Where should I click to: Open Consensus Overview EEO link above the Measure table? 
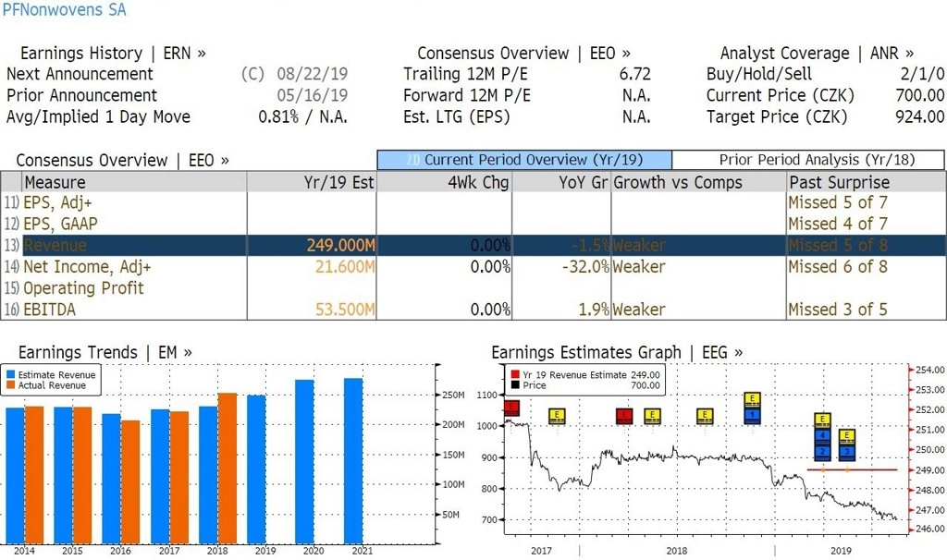123,161
